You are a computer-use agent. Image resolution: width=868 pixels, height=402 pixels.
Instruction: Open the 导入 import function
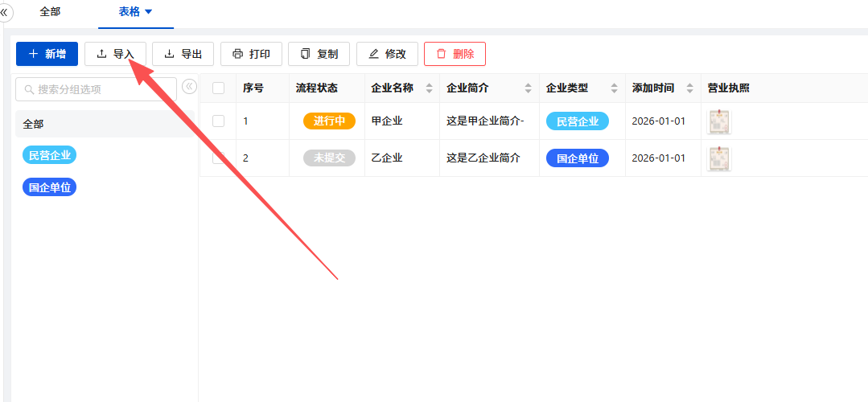coord(115,54)
